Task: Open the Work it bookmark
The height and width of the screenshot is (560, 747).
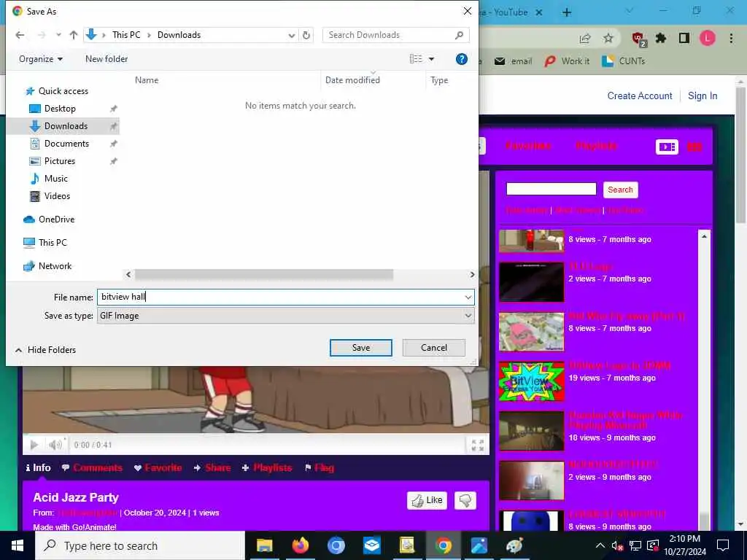Action: tap(568, 61)
